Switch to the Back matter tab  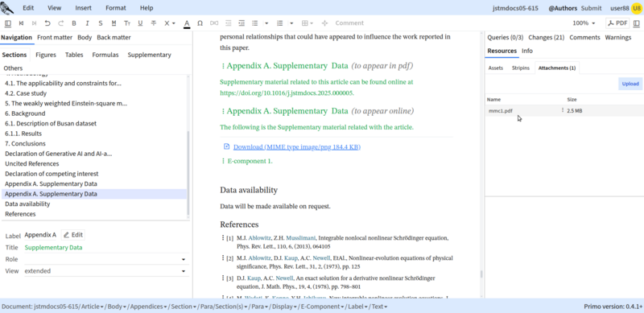point(114,37)
